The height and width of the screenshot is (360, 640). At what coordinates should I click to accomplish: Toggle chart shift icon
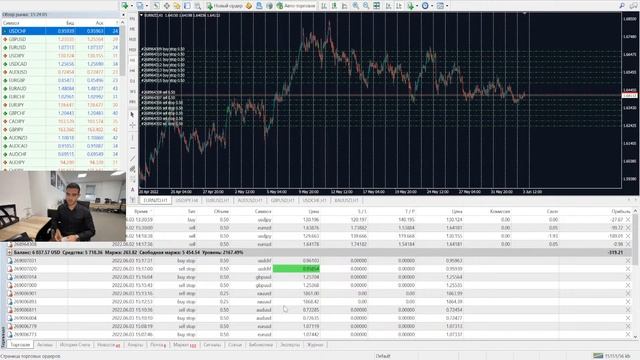click(399, 6)
